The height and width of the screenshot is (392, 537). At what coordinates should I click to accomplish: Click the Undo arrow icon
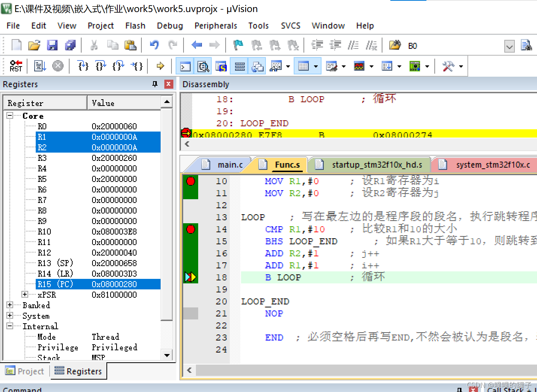point(154,45)
